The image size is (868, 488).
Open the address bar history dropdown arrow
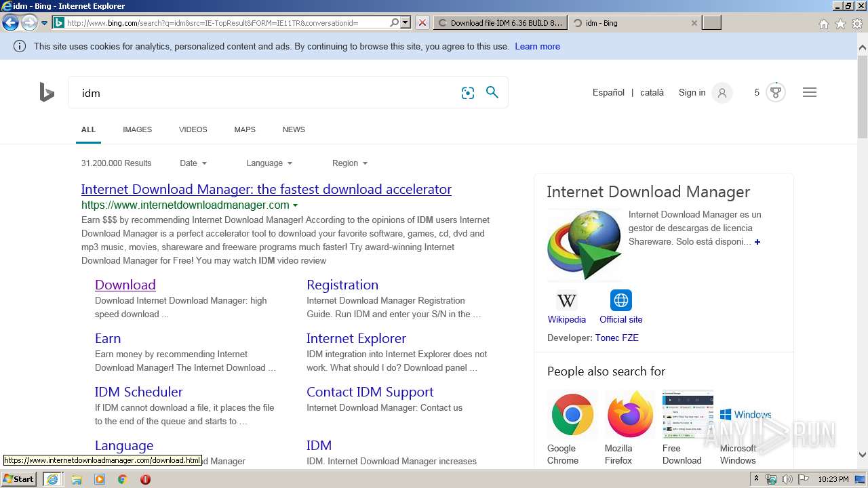pos(406,22)
